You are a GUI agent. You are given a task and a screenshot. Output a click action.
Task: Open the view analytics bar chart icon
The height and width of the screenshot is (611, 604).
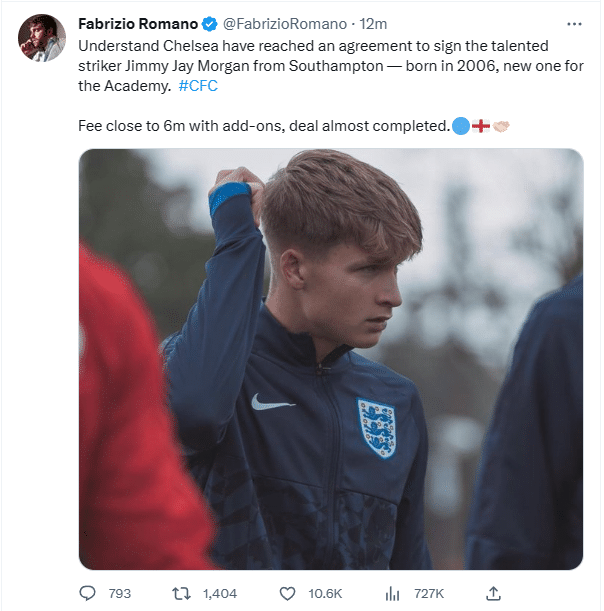pyautogui.click(x=393, y=593)
